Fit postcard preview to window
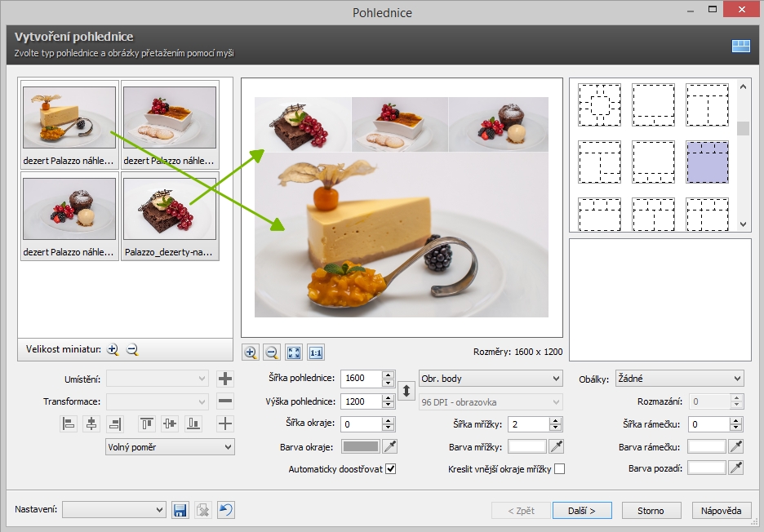Viewport: 764px width, 532px height. (294, 352)
